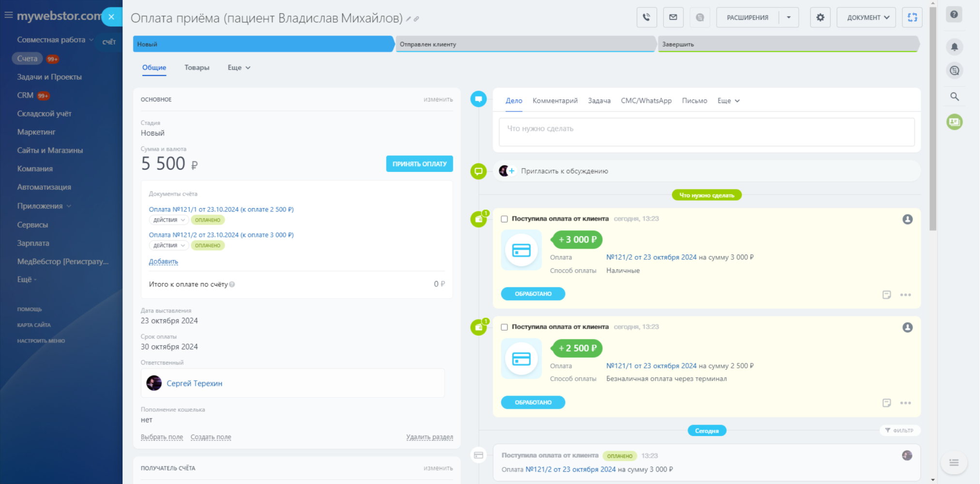Viewport: 980px width, 484px height.
Task: Click ОБРАБОТАНО on the 3 000 ₽ payment card
Action: [x=533, y=294]
